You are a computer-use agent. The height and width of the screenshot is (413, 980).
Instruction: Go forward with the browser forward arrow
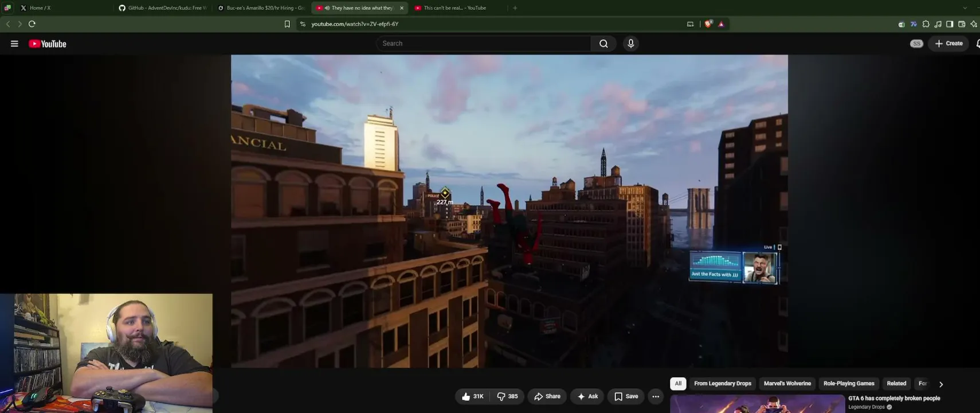tap(20, 24)
